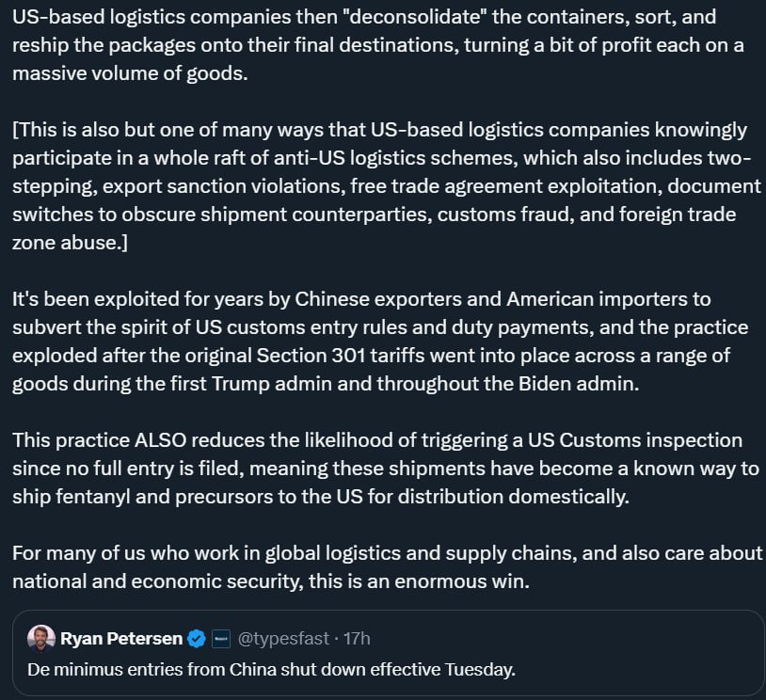Viewport: 766px width, 700px height.
Task: Click the paragraph starting It's been exploited
Action: [380, 342]
